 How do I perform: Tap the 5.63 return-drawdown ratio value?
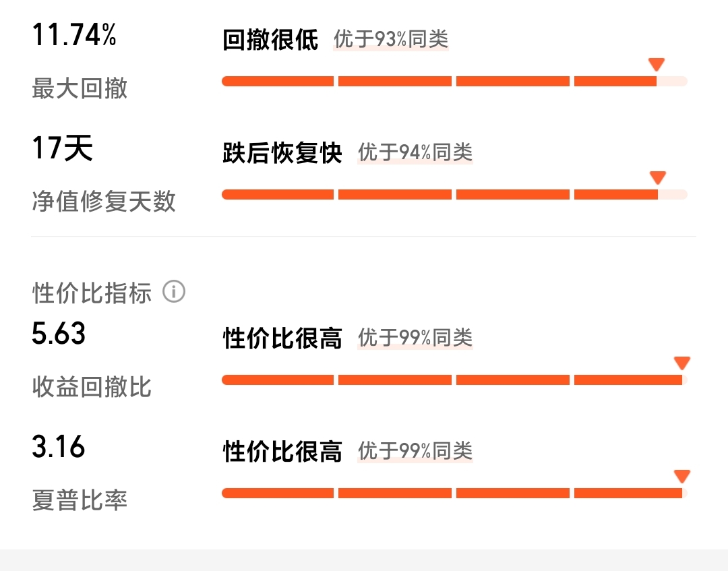pyautogui.click(x=59, y=333)
